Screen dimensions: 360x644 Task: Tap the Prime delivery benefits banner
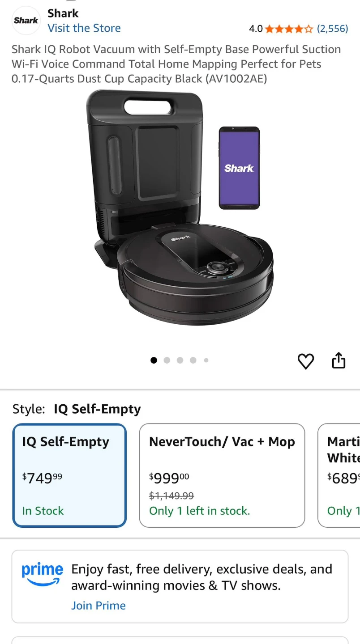(x=180, y=586)
